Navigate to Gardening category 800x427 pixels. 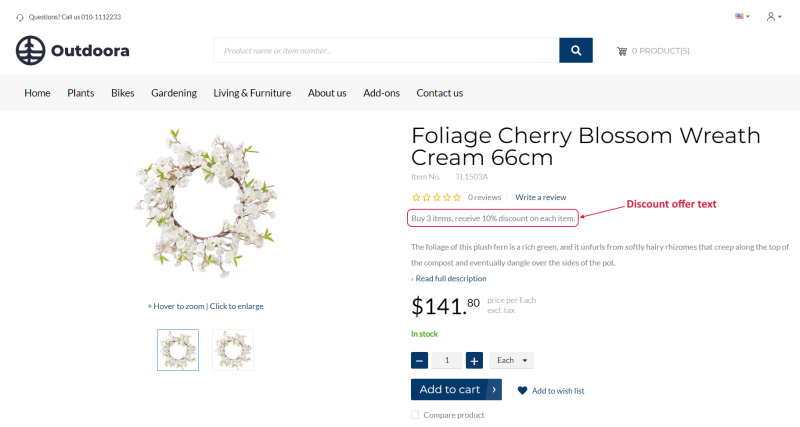174,93
